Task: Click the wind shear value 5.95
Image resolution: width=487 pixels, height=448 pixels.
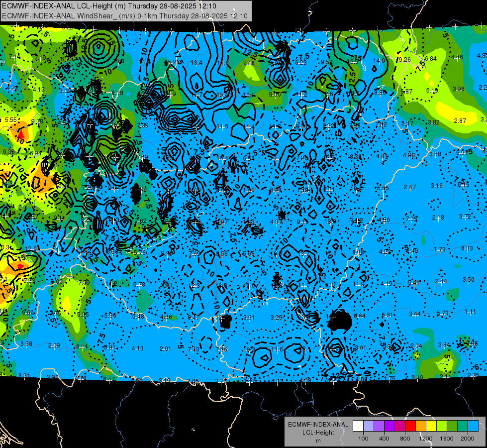Action: click(x=110, y=315)
